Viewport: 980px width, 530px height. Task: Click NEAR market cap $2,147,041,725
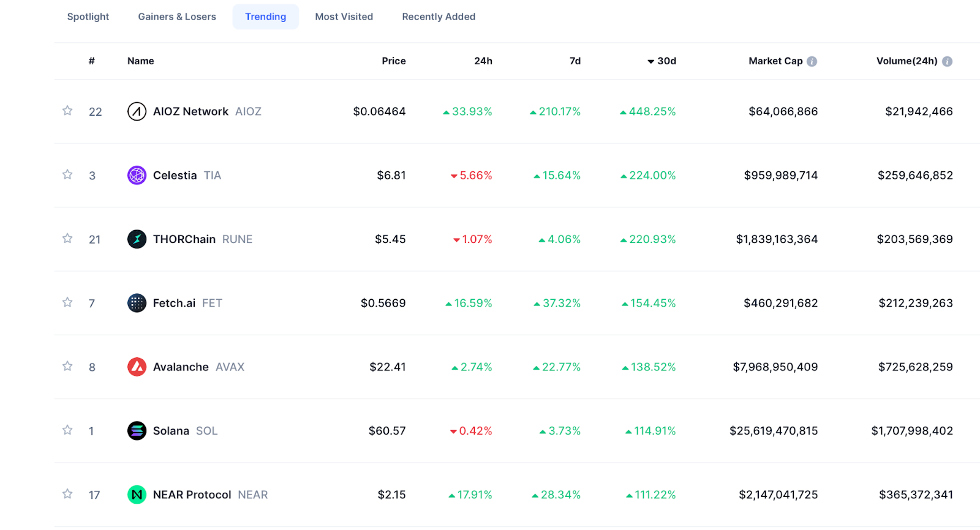tap(778, 495)
